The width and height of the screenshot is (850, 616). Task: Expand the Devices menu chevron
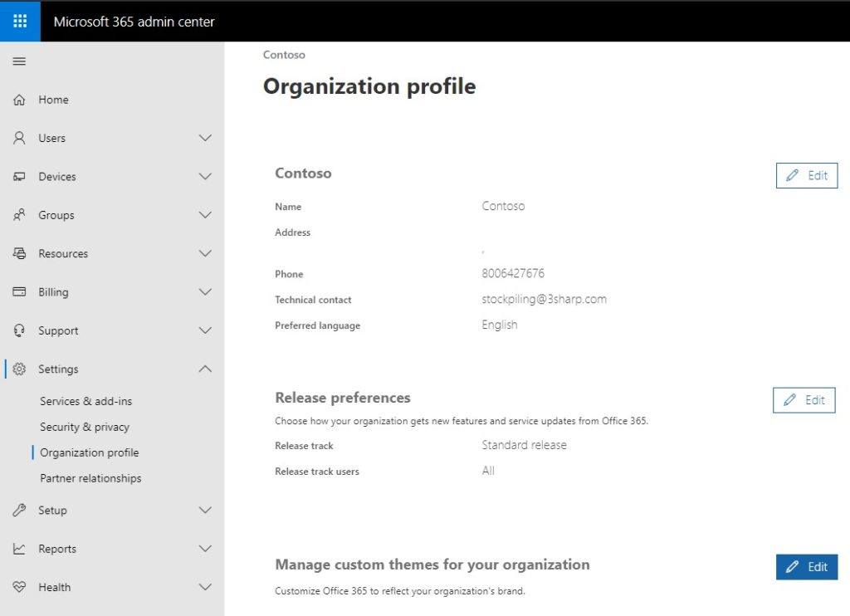coord(205,177)
